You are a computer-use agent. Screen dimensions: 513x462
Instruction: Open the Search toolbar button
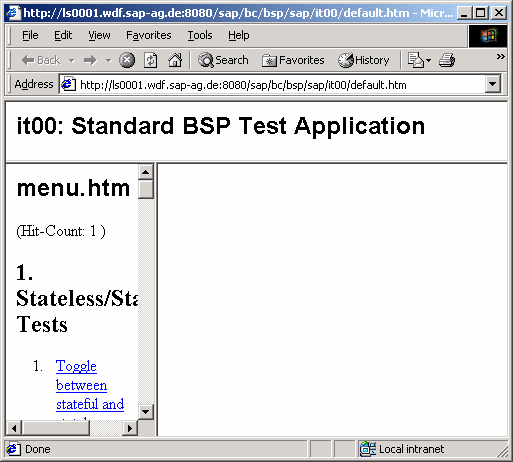tap(223, 60)
